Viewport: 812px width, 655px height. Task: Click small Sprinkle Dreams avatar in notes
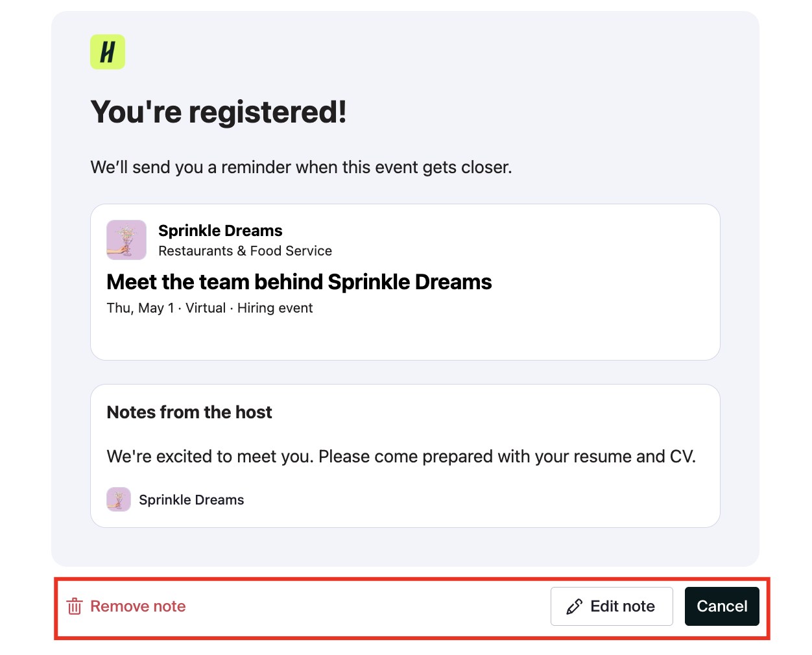click(x=119, y=499)
